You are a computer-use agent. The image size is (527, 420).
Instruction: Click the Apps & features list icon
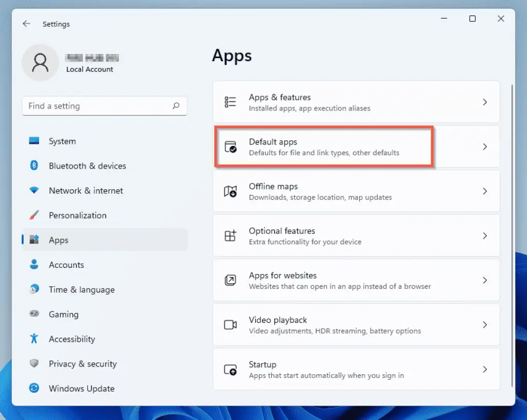point(230,102)
